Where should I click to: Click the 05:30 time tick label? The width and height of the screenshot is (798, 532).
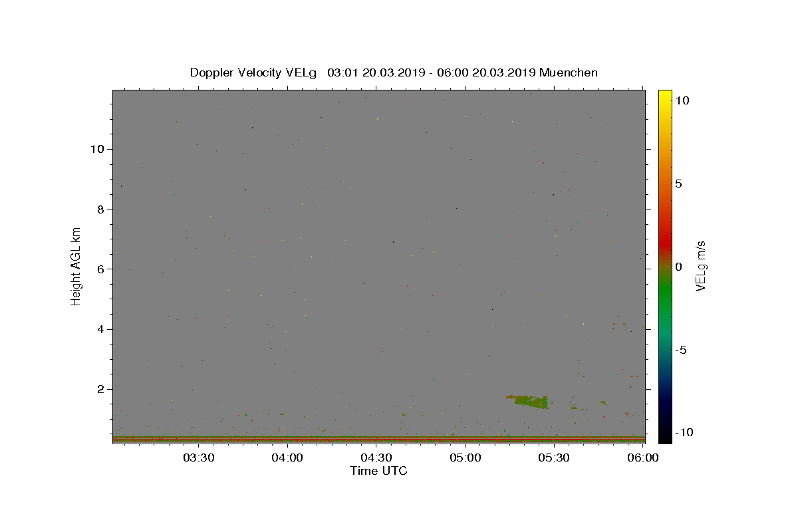pyautogui.click(x=553, y=458)
